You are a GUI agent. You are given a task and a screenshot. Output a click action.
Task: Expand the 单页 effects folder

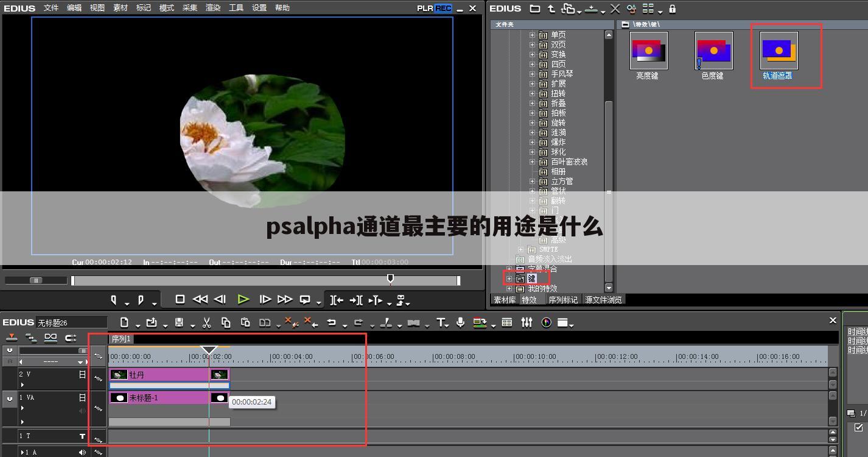click(x=532, y=35)
